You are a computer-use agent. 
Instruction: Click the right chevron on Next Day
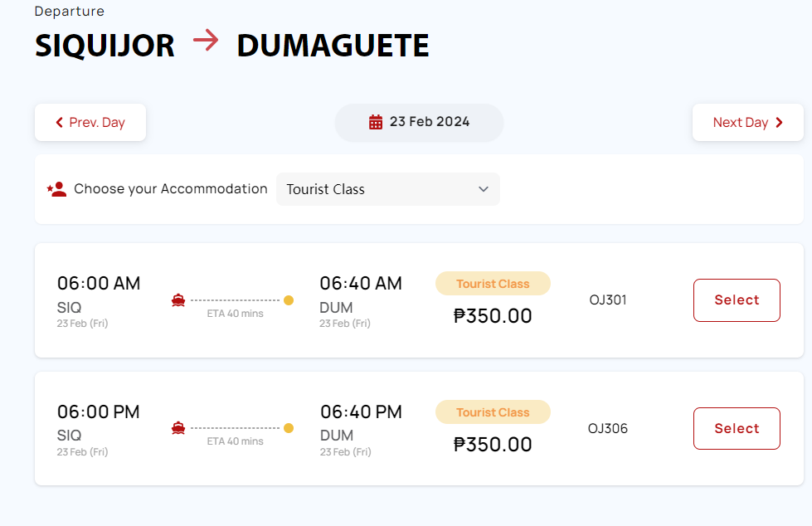(780, 122)
